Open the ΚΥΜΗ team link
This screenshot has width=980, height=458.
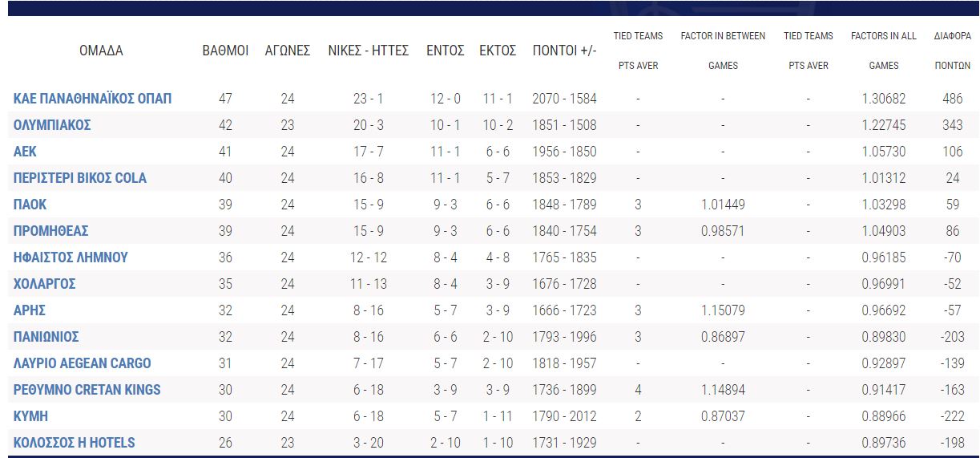click(30, 416)
